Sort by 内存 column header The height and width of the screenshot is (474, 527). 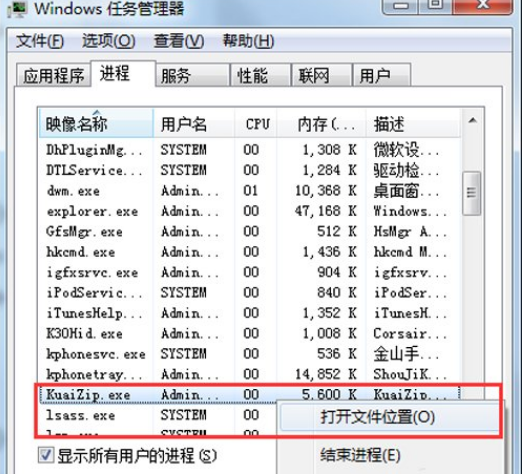pyautogui.click(x=321, y=124)
